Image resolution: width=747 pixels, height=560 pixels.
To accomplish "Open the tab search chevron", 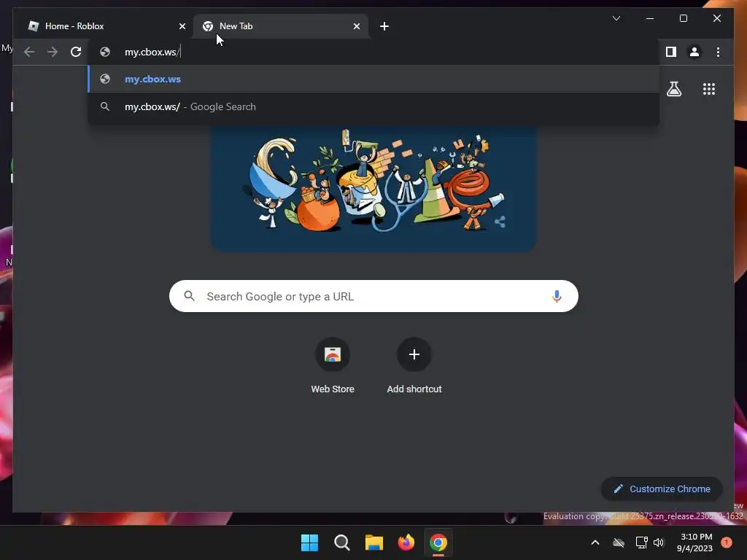I will (616, 18).
